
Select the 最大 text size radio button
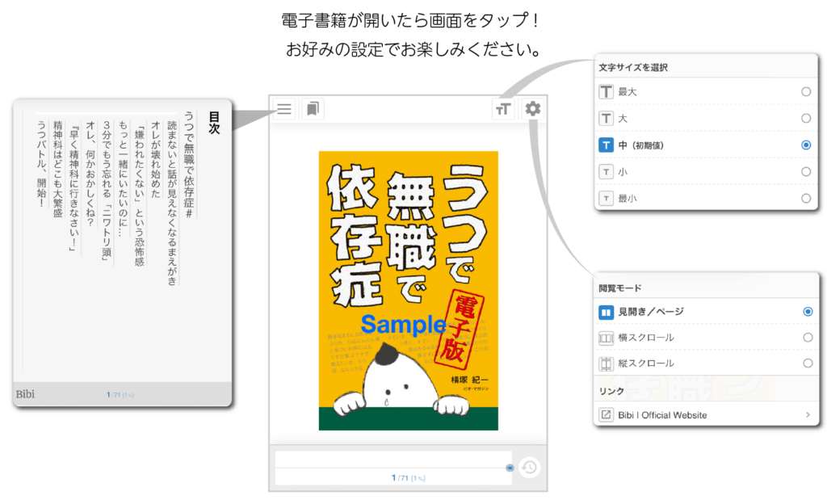[x=805, y=91]
